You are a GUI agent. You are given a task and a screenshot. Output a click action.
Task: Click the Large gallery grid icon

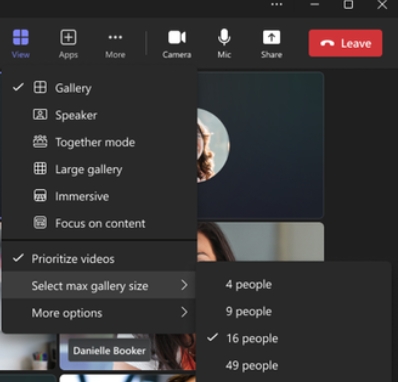(x=40, y=168)
